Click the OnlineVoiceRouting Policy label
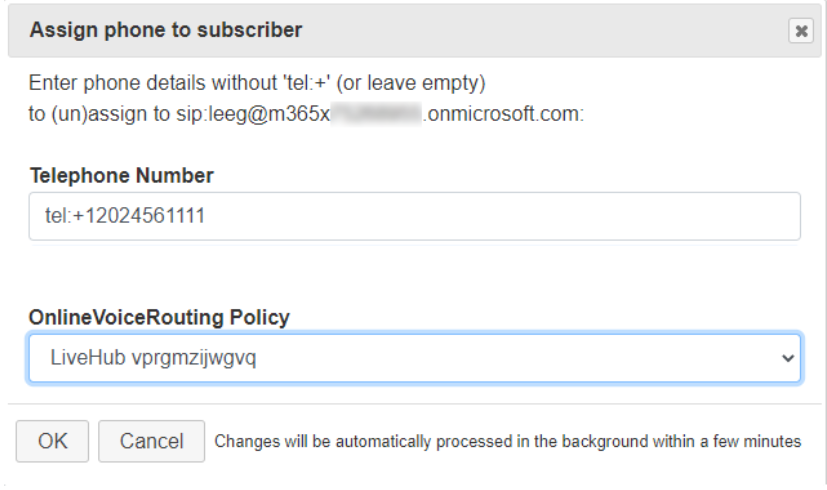Image resolution: width=827 pixels, height=490 pixels. [x=159, y=317]
